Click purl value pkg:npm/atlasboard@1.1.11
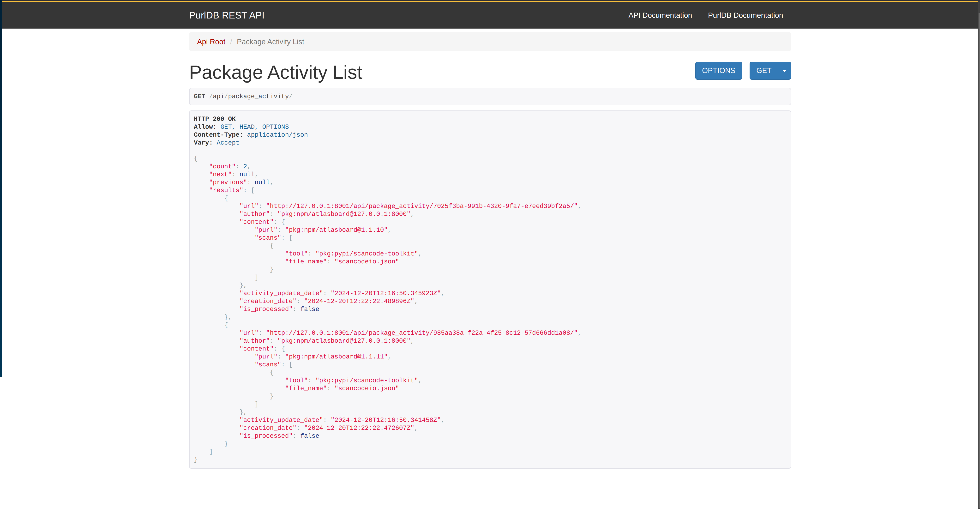This screenshot has width=980, height=509. click(336, 357)
